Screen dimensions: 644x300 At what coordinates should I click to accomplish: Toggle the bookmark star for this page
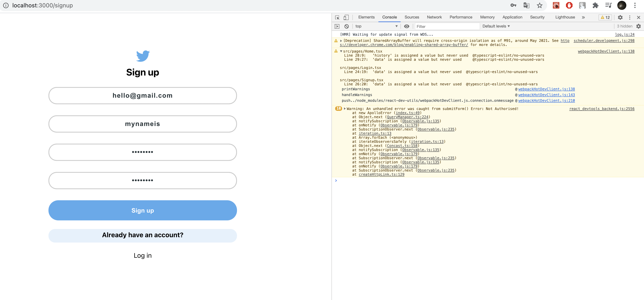pyautogui.click(x=539, y=5)
